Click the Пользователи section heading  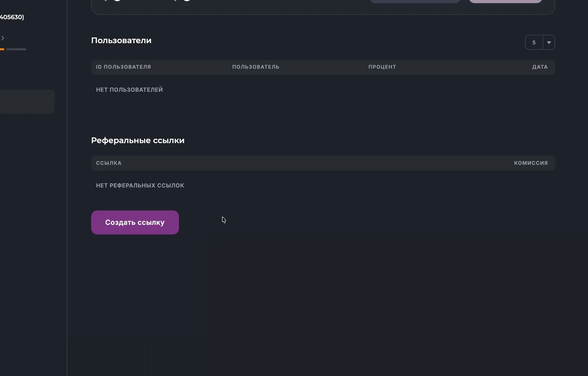(121, 41)
